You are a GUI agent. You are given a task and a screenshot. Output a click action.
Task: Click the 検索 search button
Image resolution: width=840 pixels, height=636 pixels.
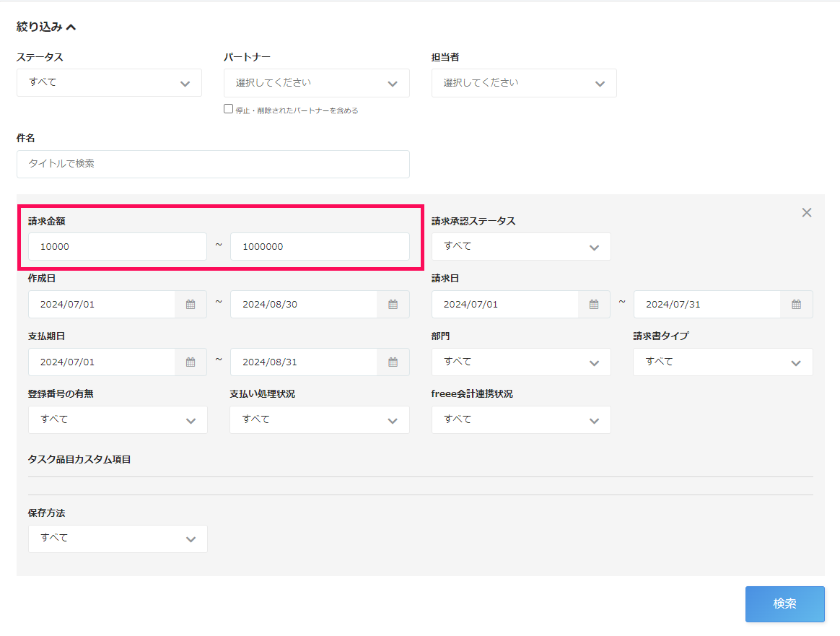point(784,604)
